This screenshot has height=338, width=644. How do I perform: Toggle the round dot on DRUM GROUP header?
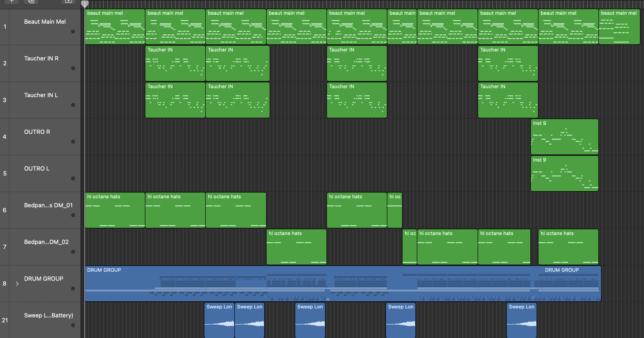[x=73, y=289]
